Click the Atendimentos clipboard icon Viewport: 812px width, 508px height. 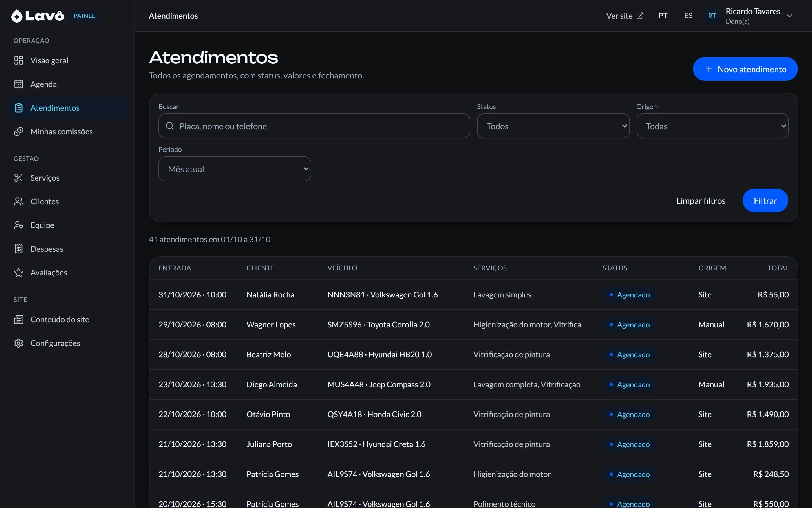[18, 108]
